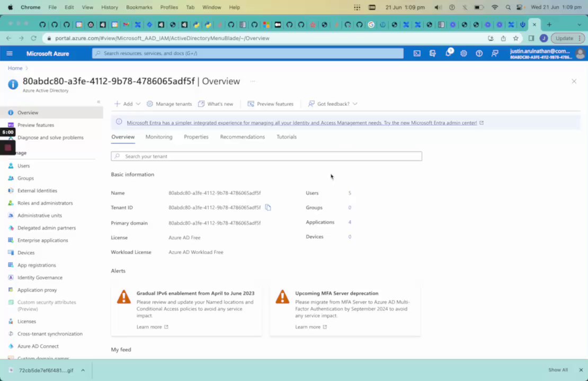588x381 pixels.
Task: Open App registrations in the sidebar
Action: (37, 265)
